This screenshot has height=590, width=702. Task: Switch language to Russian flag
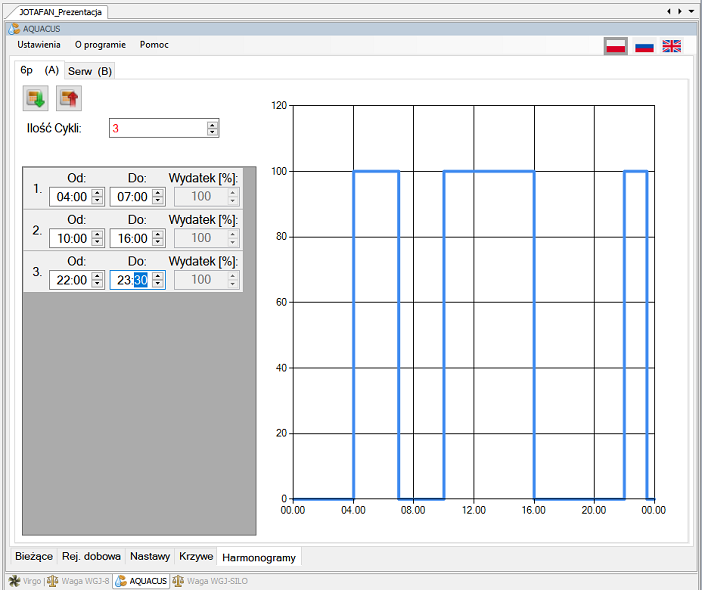tap(645, 46)
